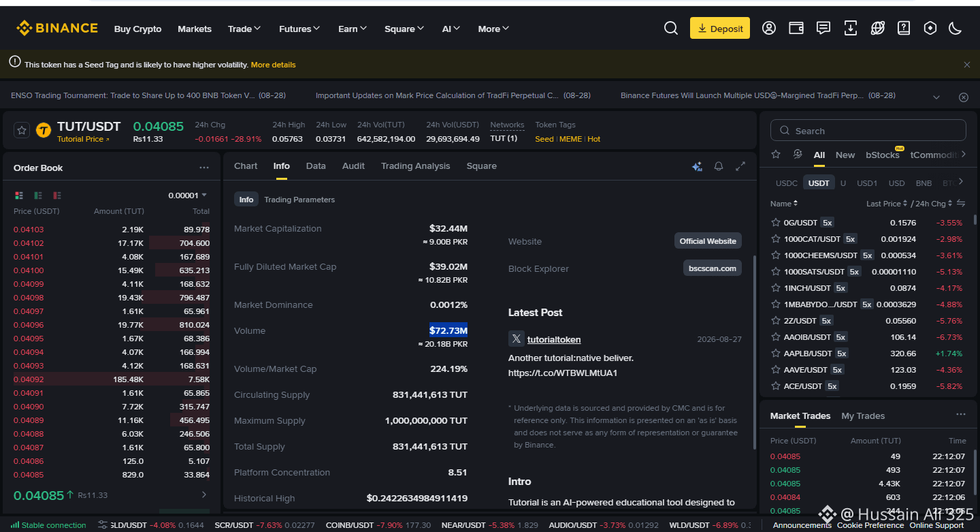This screenshot has width=980, height=532.
Task: Switch theme with the moon icon
Action: pyautogui.click(x=955, y=28)
